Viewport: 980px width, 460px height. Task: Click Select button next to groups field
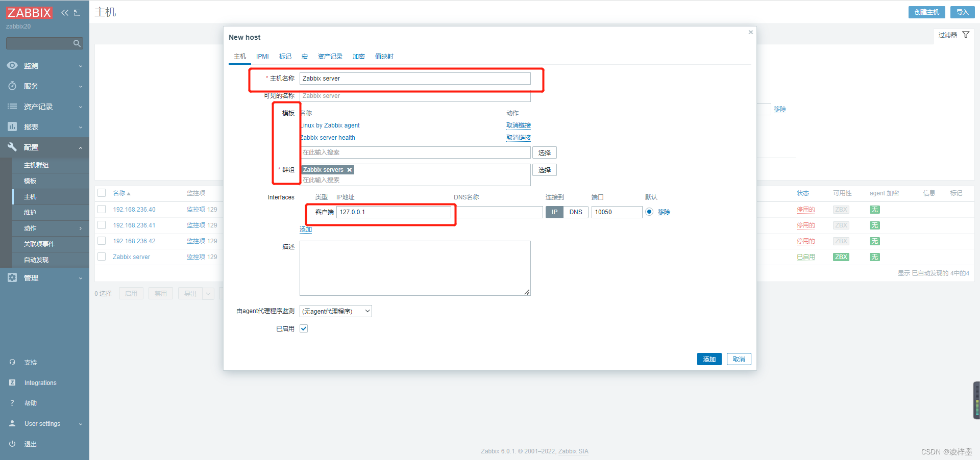pyautogui.click(x=545, y=170)
